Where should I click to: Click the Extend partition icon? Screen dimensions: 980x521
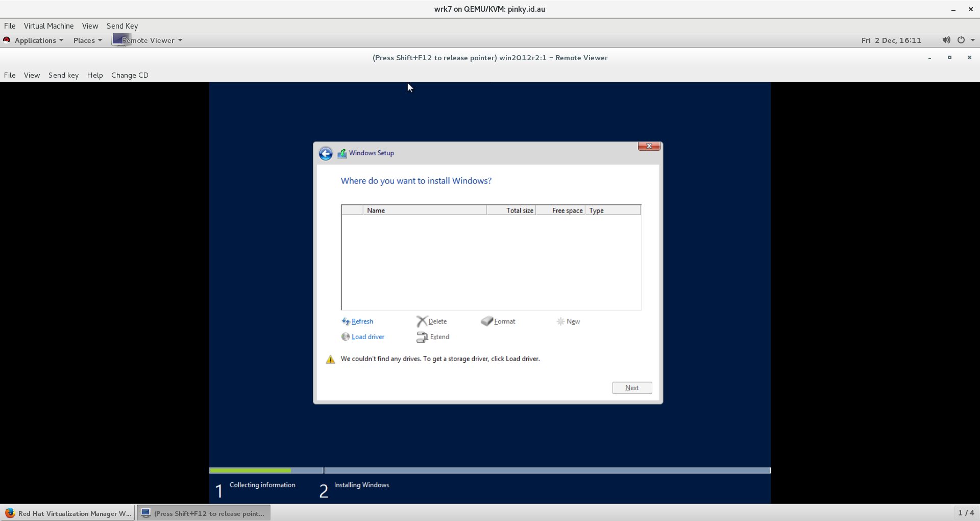click(422, 337)
